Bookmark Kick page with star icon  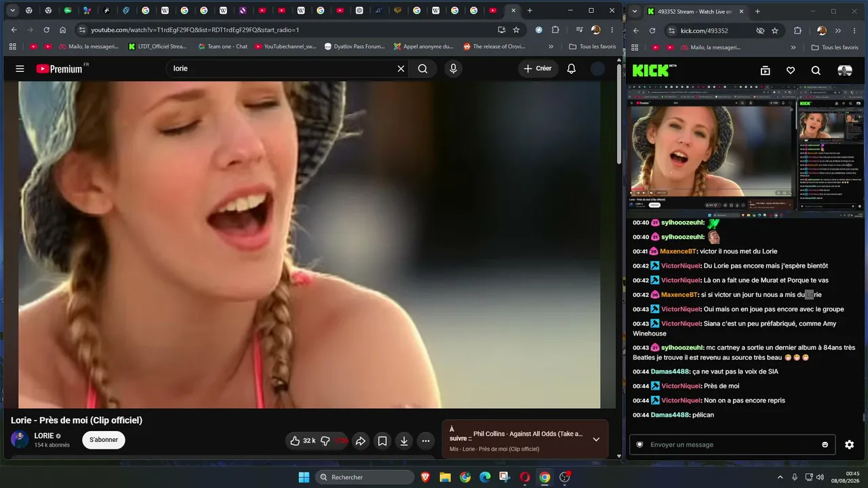(x=774, y=30)
